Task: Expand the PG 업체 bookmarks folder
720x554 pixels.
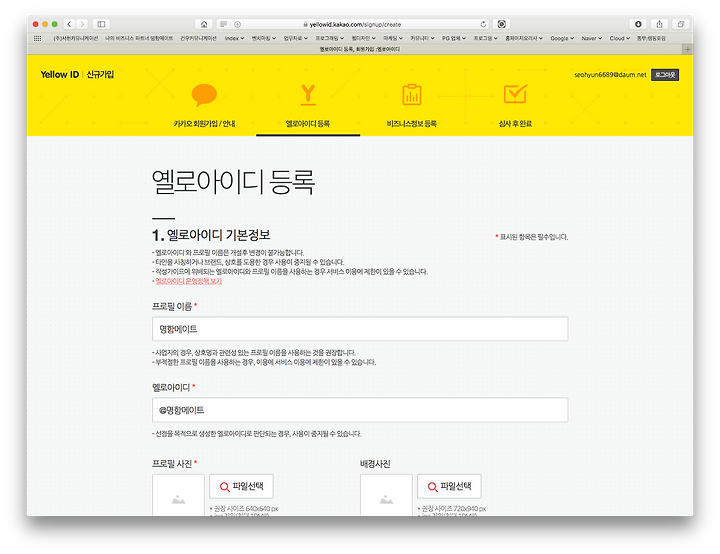Action: point(454,38)
